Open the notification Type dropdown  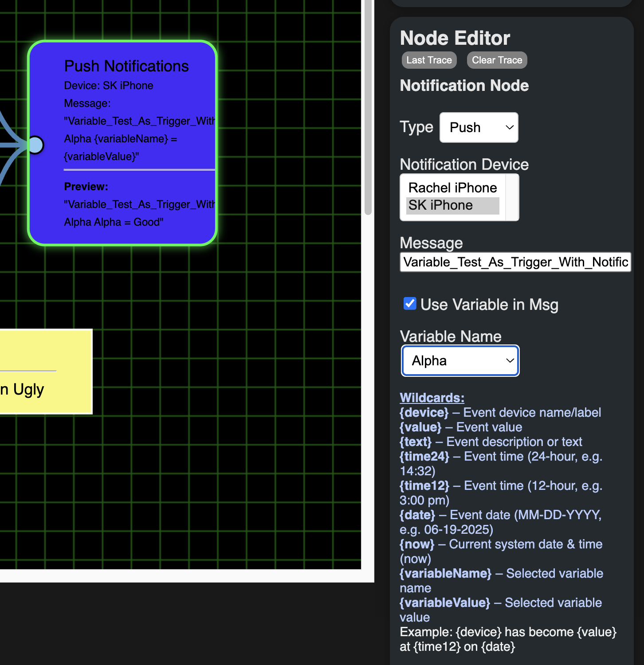pyautogui.click(x=479, y=128)
